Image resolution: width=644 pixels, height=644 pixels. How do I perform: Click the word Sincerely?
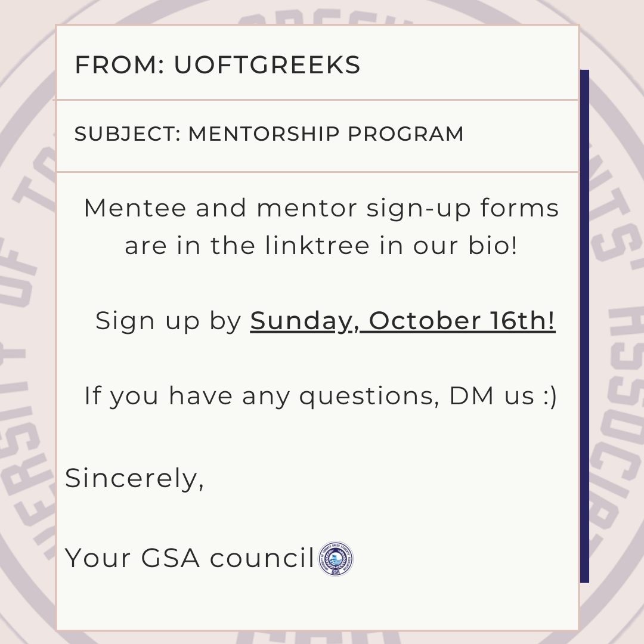[134, 478]
